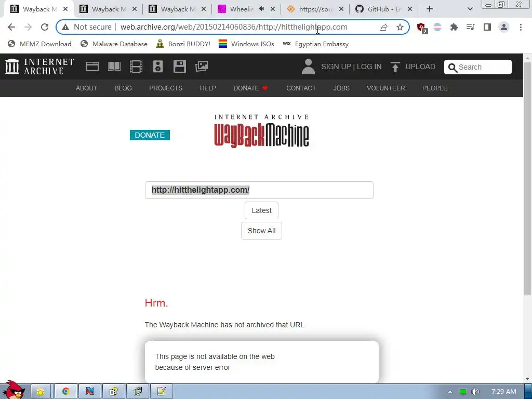Viewport: 532px width, 399px height.
Task: Open the VOLUNTEER menu item
Action: coord(386,88)
